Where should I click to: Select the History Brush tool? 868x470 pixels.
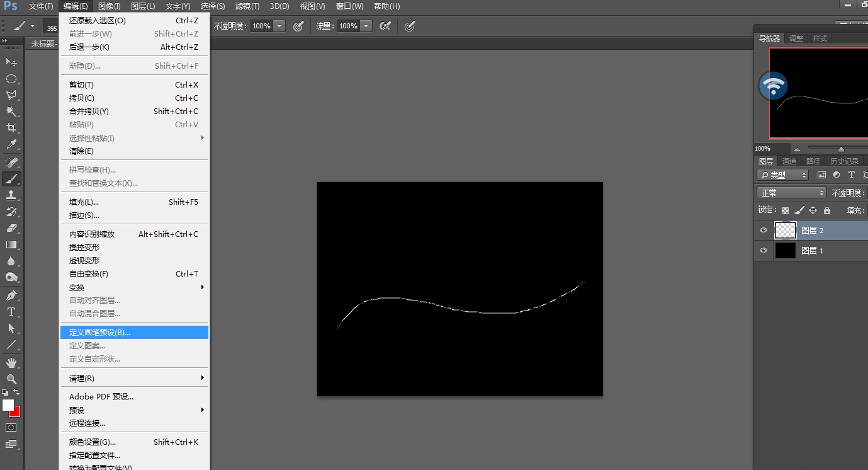11,212
